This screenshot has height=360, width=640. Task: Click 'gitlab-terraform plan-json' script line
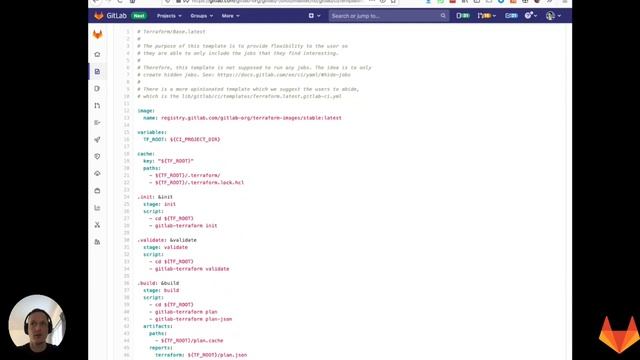click(190, 319)
